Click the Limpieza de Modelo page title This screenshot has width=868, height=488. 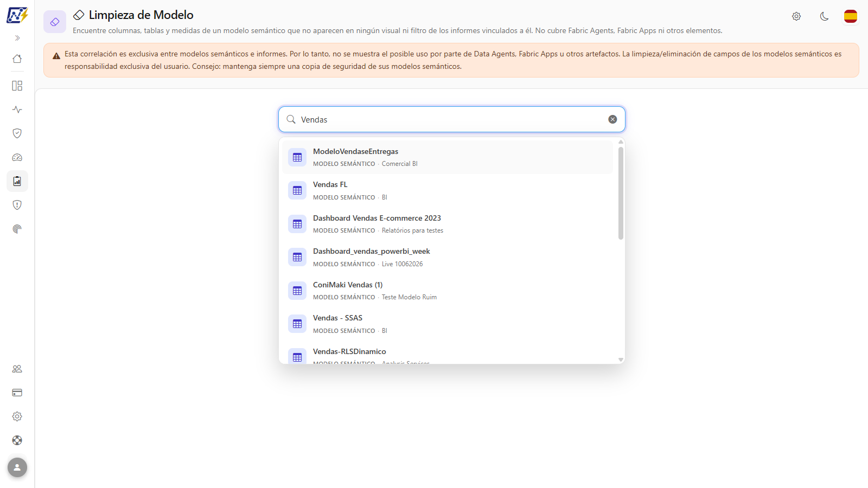pyautogui.click(x=141, y=15)
